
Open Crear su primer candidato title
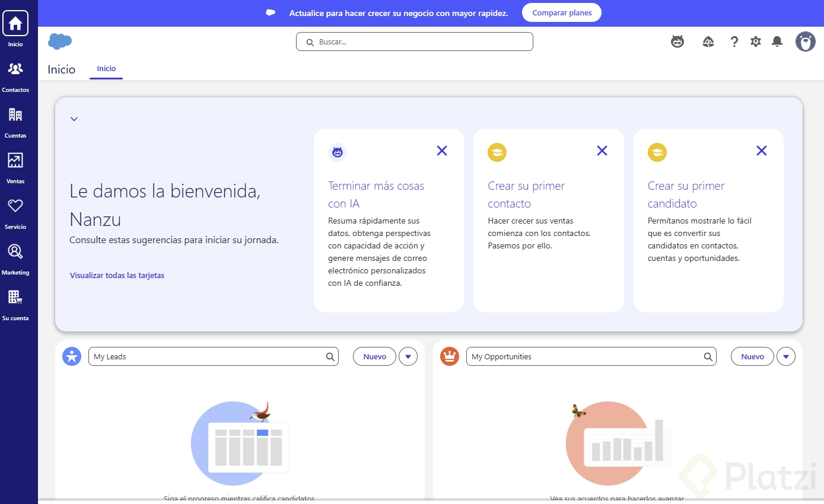tap(686, 194)
